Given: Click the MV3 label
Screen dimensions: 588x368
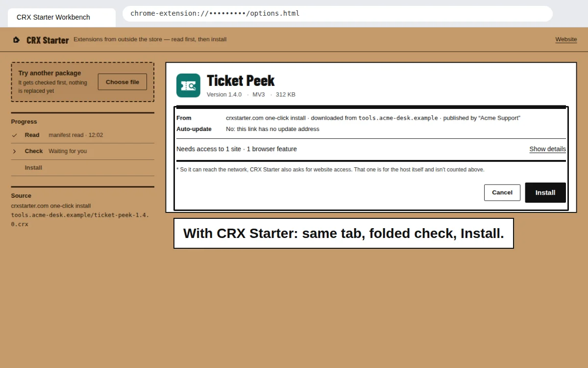Looking at the screenshot, I should [259, 95].
